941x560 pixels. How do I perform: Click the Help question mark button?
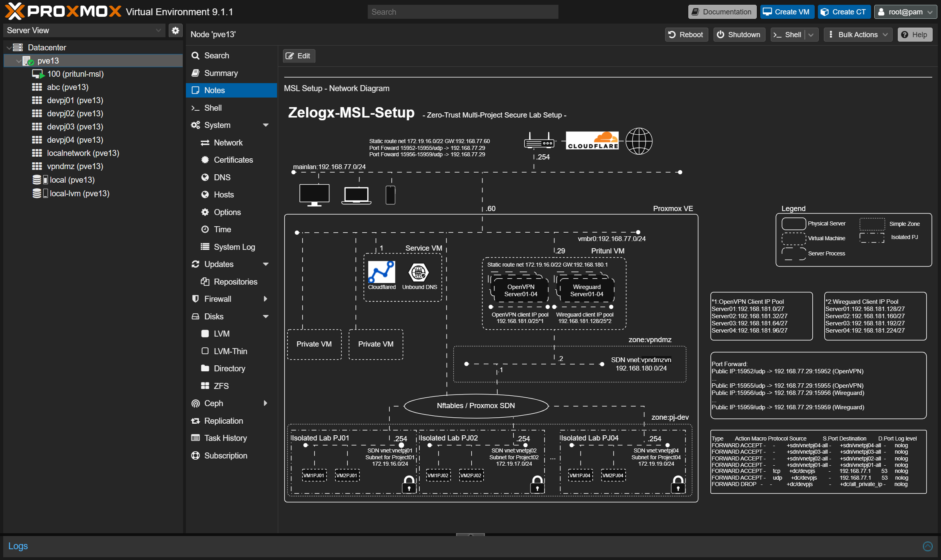914,34
